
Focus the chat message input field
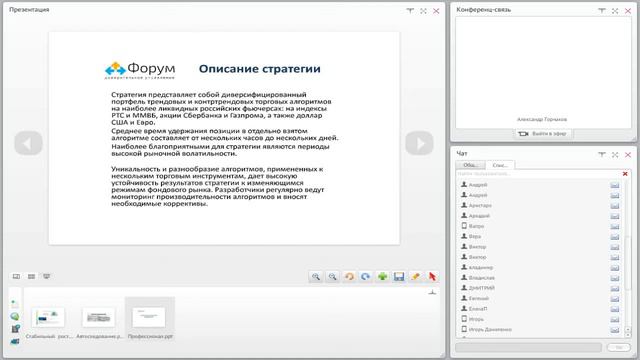point(529,347)
